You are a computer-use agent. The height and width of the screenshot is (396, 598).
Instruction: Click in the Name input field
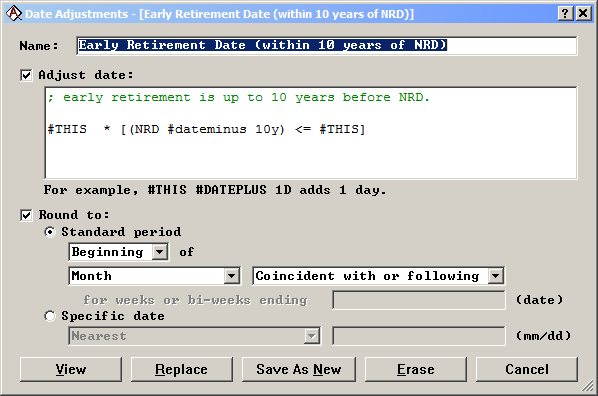(x=327, y=46)
